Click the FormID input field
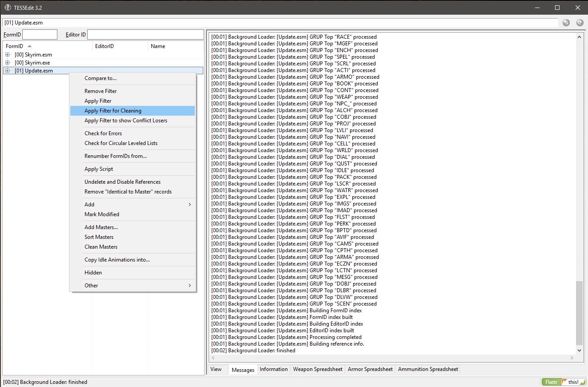The image size is (588, 387). point(40,35)
